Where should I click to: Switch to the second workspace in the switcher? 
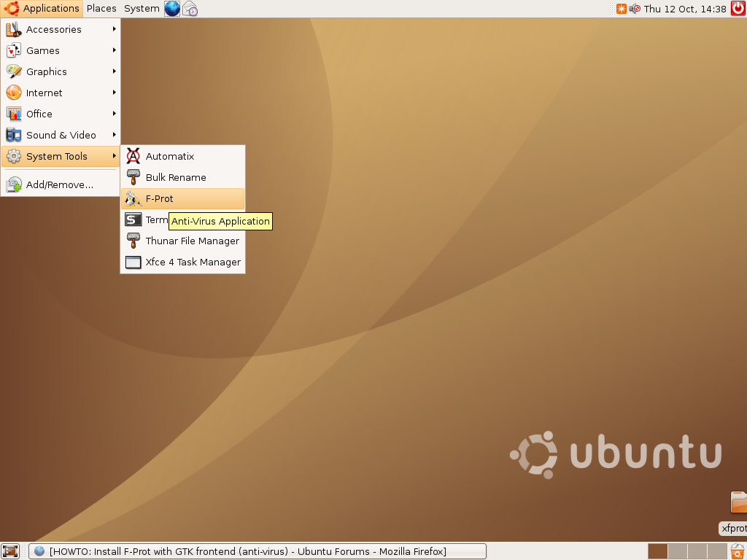click(678, 551)
